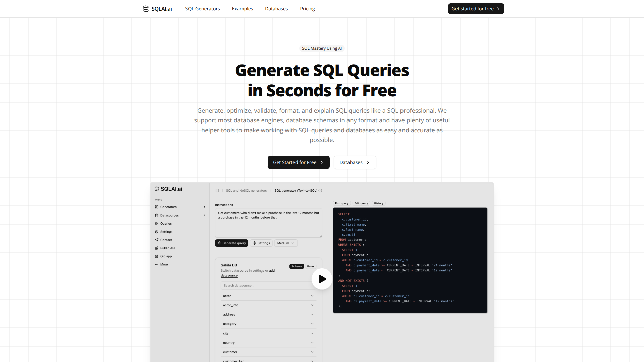Viewport: 644px width, 362px height.
Task: Play the demo video
Action: point(322,279)
